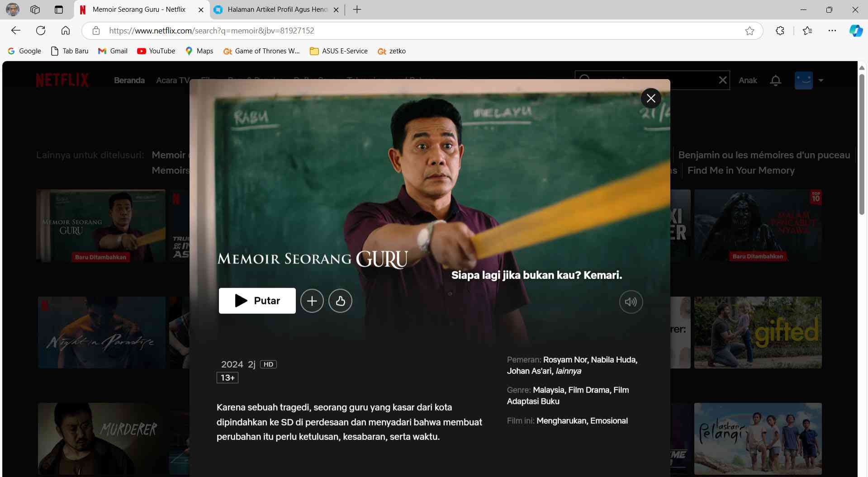Go to the Beranda menu item
This screenshot has height=477, width=868.
(x=129, y=80)
